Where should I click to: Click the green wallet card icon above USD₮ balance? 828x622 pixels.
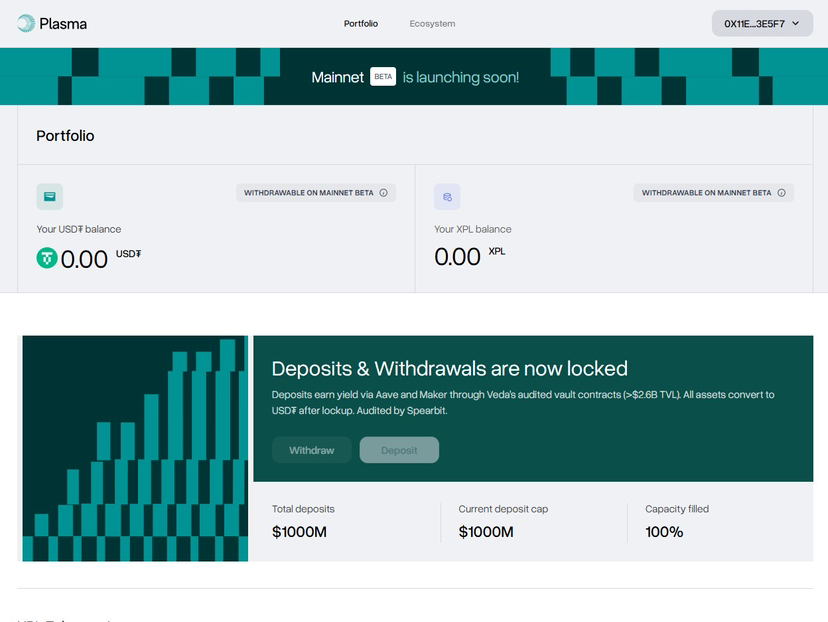pos(50,197)
